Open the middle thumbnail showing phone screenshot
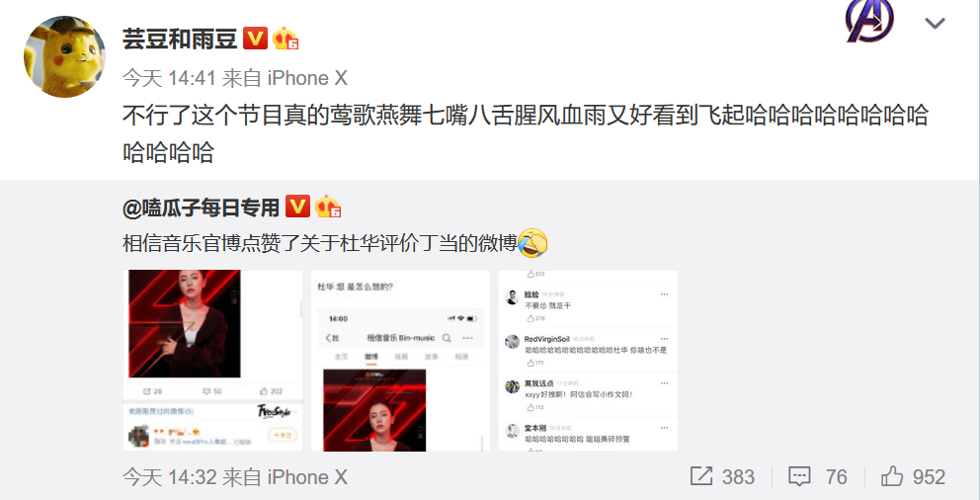980x500 pixels. [x=401, y=361]
